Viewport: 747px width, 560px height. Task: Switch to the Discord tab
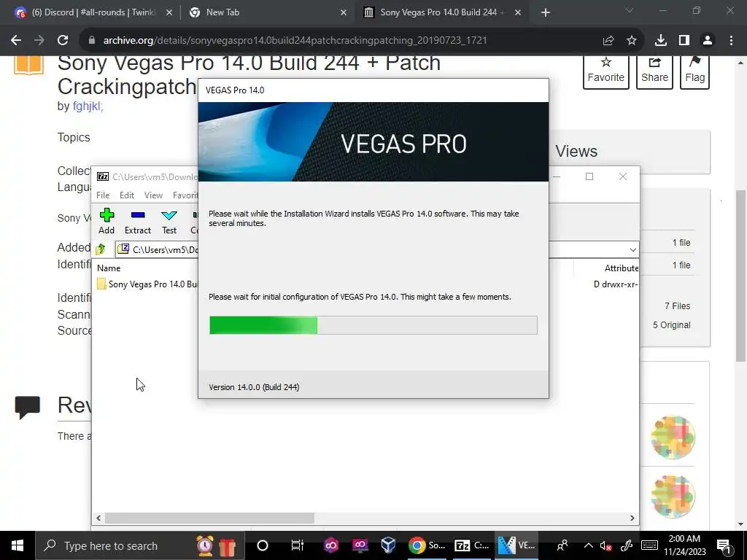click(x=93, y=12)
